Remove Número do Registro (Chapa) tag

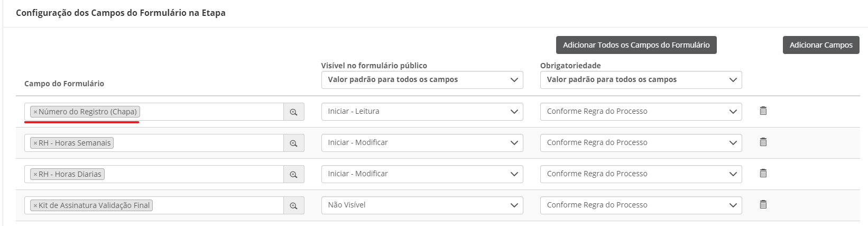tap(35, 112)
